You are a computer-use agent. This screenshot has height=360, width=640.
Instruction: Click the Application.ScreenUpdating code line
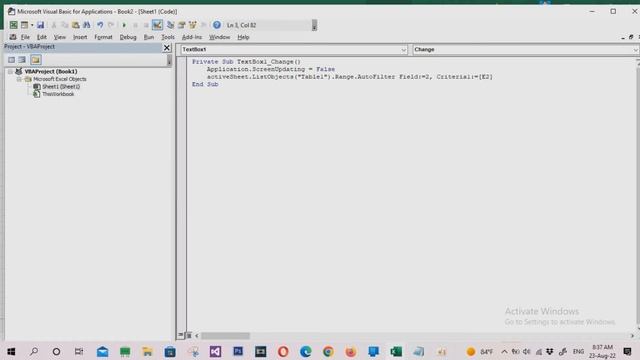[271, 69]
